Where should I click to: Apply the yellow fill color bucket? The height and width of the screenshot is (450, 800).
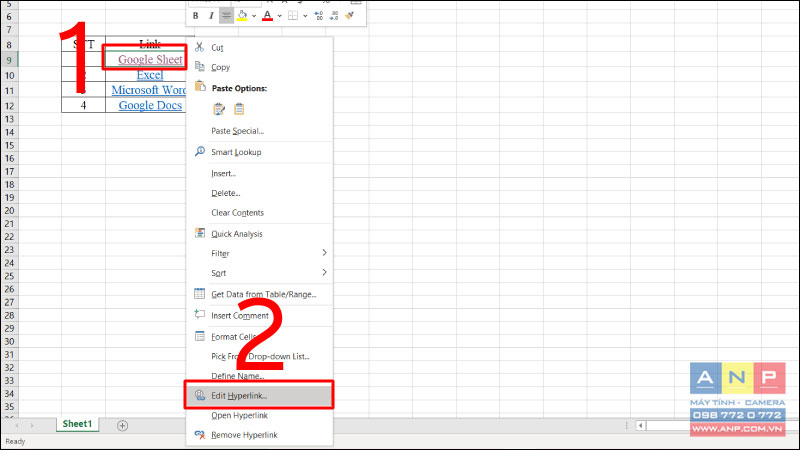(242, 16)
